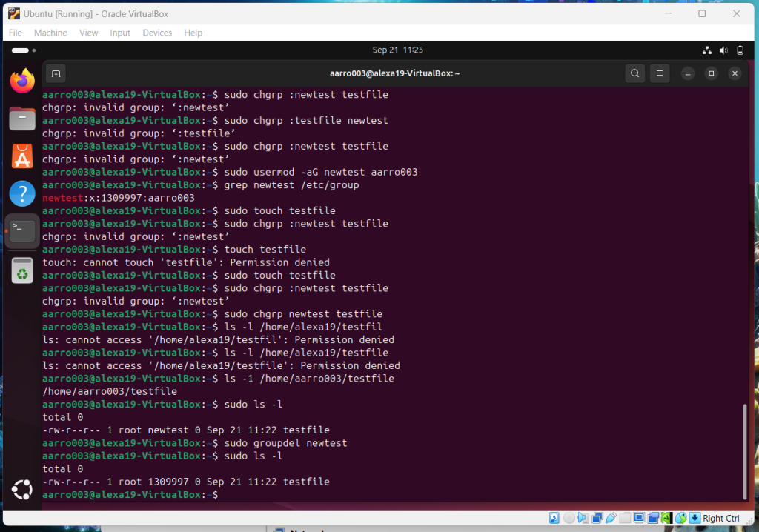Expand the Ubuntu system tray menu
Screen dimensions: 759x532
723,50
